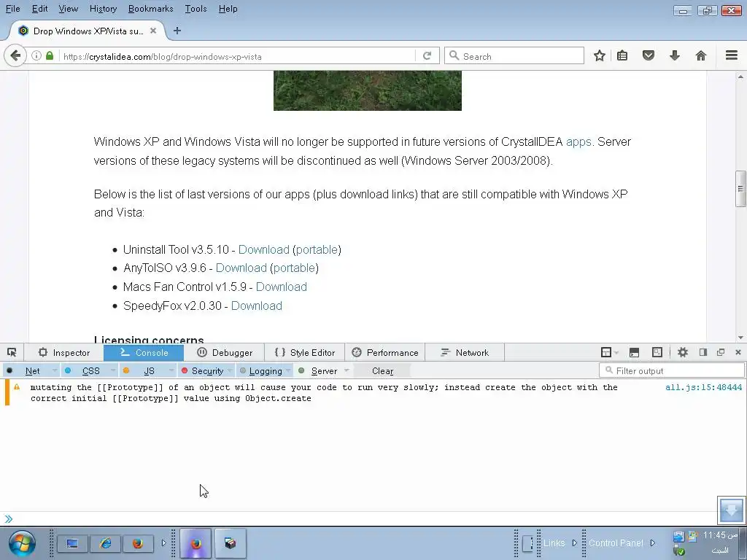Image resolution: width=747 pixels, height=560 pixels.
Task: Expand the CSS filter dropdown arrow
Action: click(113, 370)
